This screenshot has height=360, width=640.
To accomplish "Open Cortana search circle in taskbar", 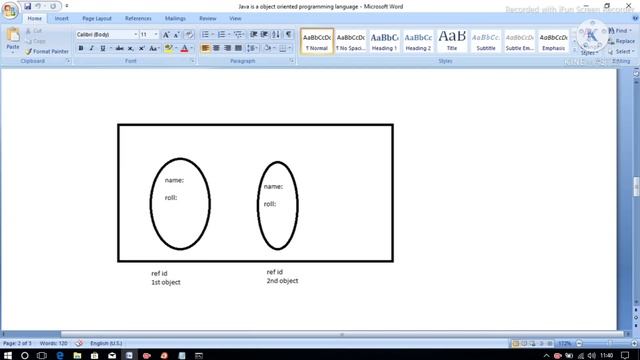I will coord(24,356).
